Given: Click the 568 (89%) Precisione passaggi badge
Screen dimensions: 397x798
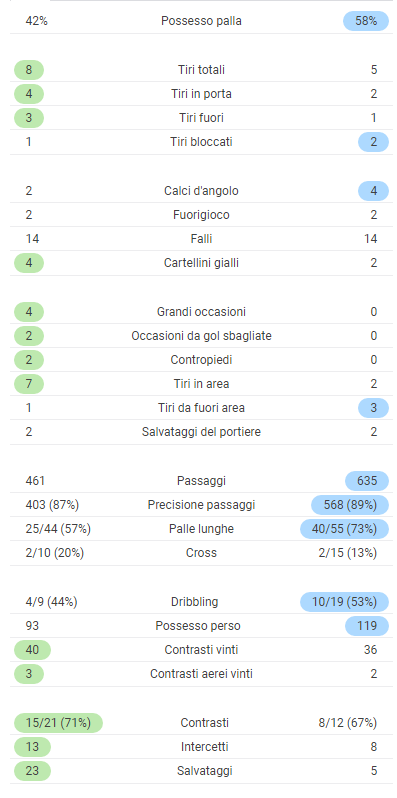Looking at the screenshot, I should pyautogui.click(x=350, y=505).
